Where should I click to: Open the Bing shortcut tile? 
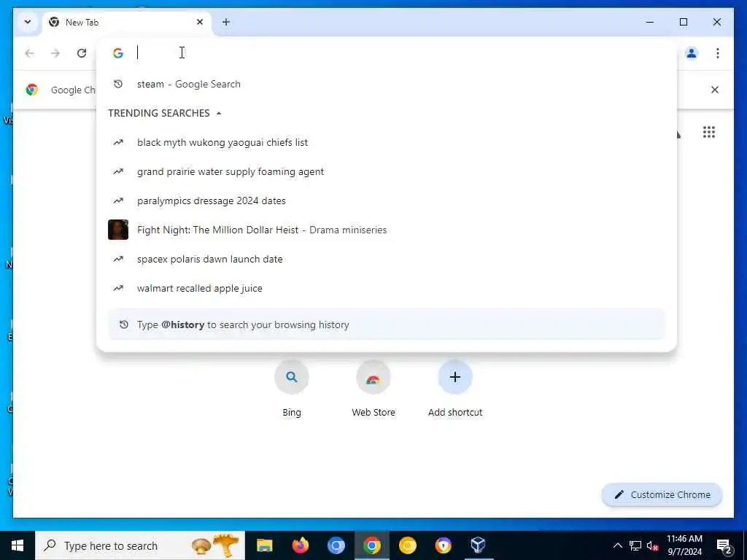tap(292, 389)
